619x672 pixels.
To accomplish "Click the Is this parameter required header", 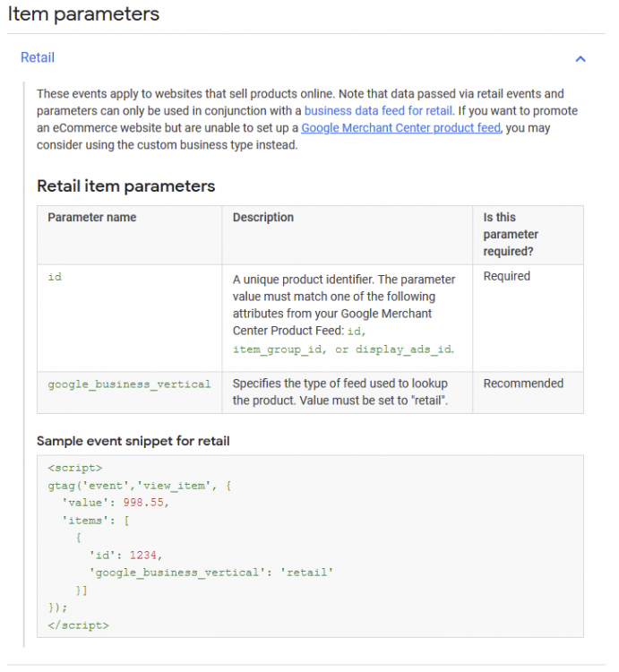I will 512,234.
